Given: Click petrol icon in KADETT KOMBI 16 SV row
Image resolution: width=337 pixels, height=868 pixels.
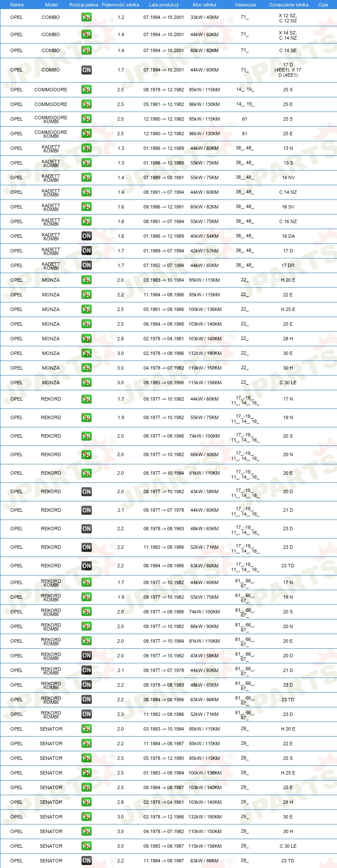Looking at the screenshot, I should click(87, 207).
